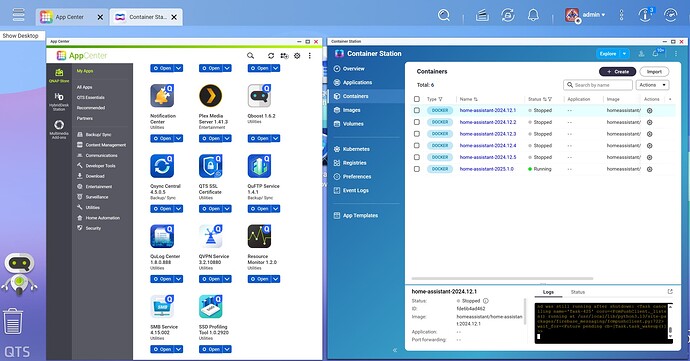The height and width of the screenshot is (361, 690).
Task: Expand the dropdown arrow beside QuFTP Service Open
Action: (275, 209)
